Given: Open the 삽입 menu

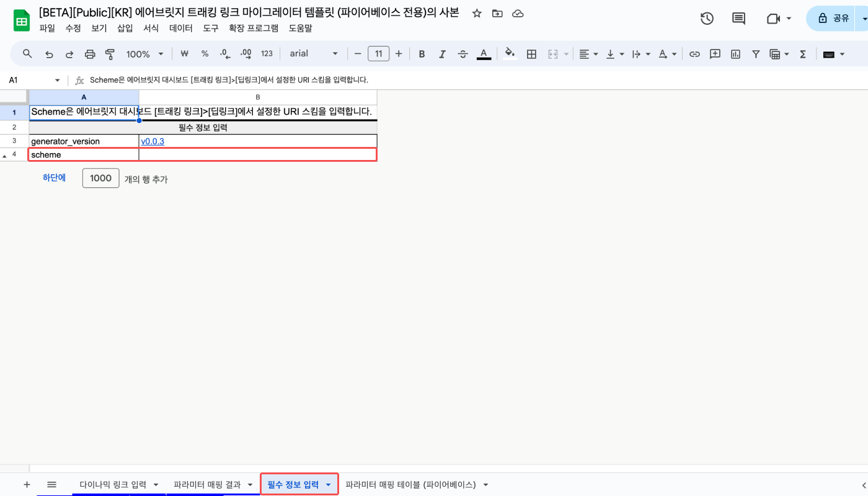Looking at the screenshot, I should click(125, 28).
